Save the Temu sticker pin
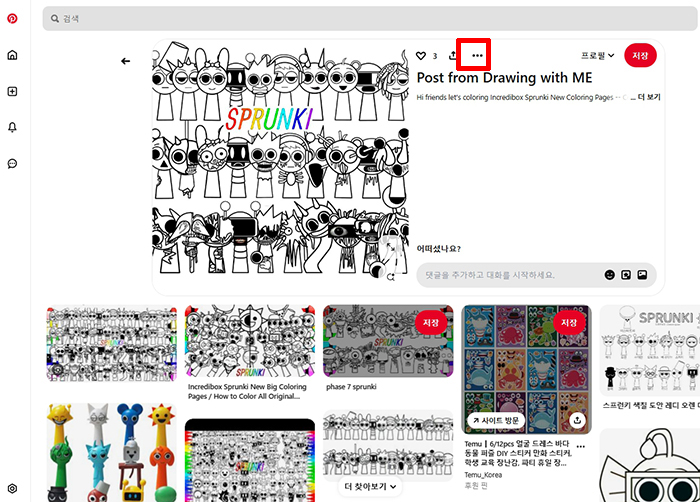This screenshot has width=700, height=502. coord(569,322)
